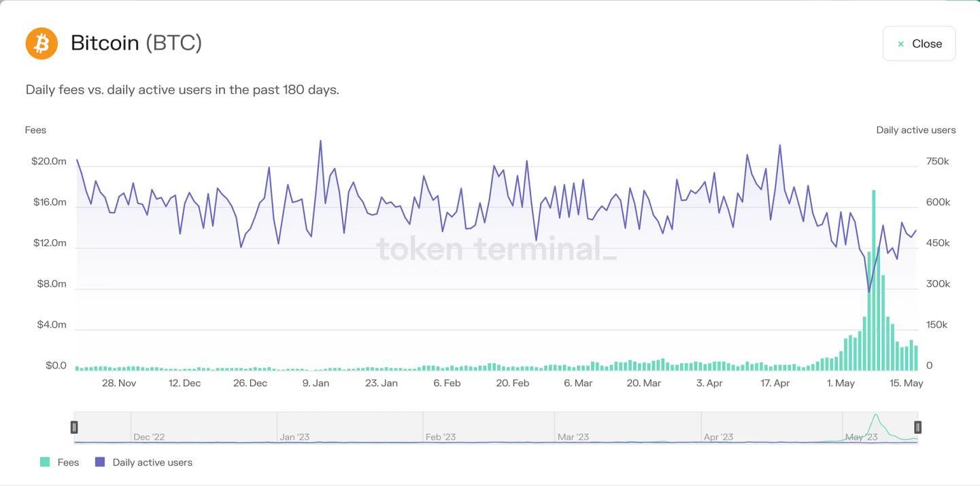Click the '20. Mar' x-axis label
The width and height of the screenshot is (980, 486).
(644, 383)
